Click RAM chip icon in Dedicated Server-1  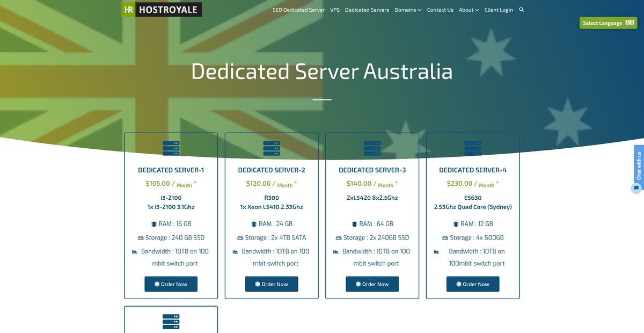153,224
